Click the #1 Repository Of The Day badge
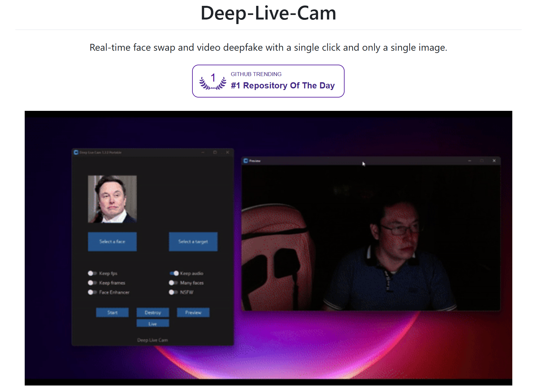The width and height of the screenshot is (537, 392). click(282, 85)
